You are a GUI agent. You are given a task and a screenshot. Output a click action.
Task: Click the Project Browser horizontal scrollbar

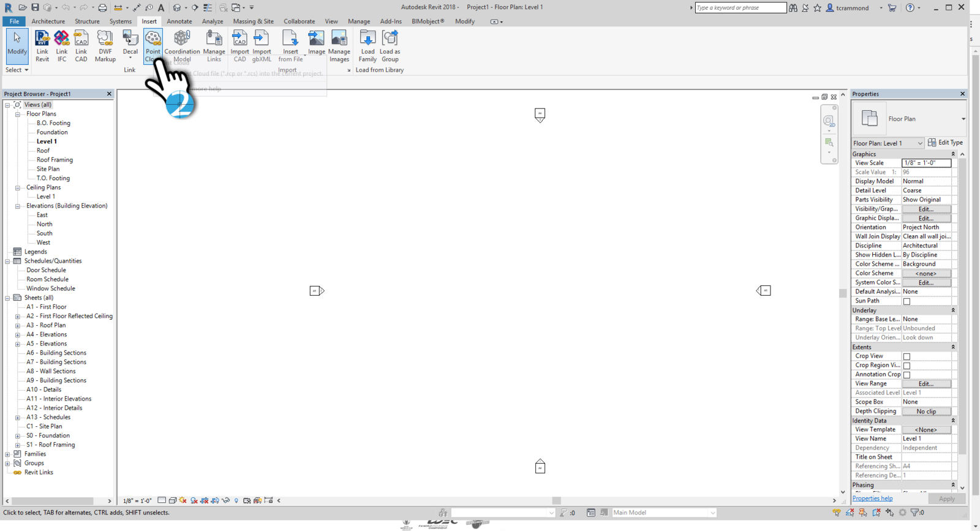[x=52, y=501]
